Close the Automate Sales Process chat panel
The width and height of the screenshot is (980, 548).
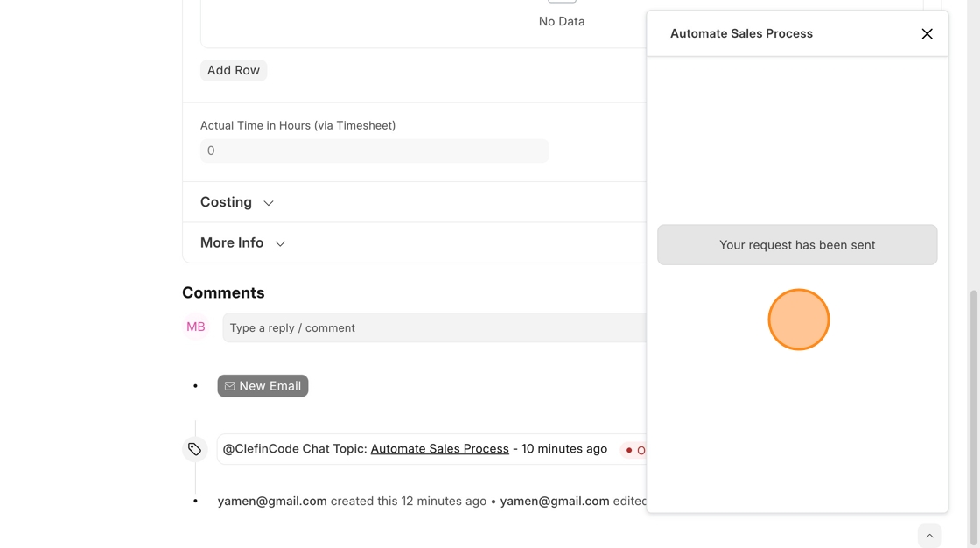[927, 34]
